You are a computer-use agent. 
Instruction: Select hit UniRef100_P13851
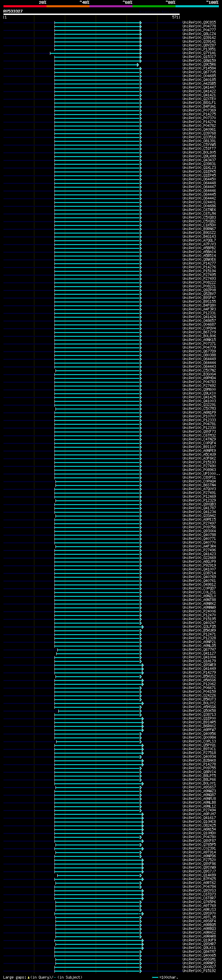[x=199, y=49]
